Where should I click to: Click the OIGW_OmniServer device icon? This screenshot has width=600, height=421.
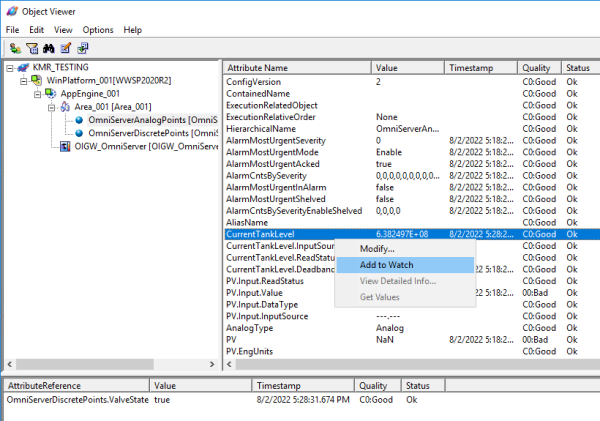click(65, 146)
